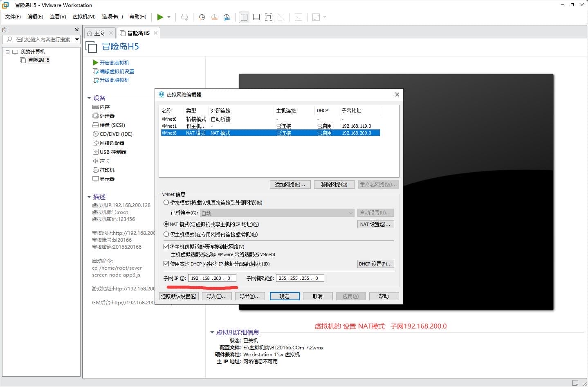Open the 已桥接至 automatic bridge dropdown
588x387 pixels.
[350, 213]
